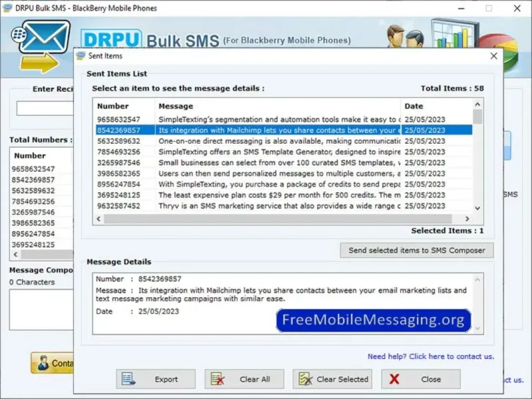532x399 pixels.
Task: Minimize the DRPU Bulk SMS window
Action: (461, 8)
